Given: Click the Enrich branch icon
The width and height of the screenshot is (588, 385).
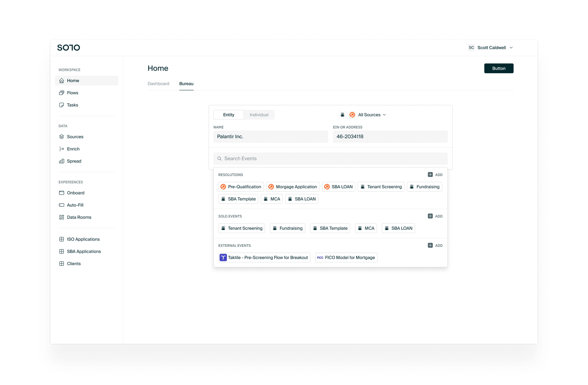Looking at the screenshot, I should point(61,149).
